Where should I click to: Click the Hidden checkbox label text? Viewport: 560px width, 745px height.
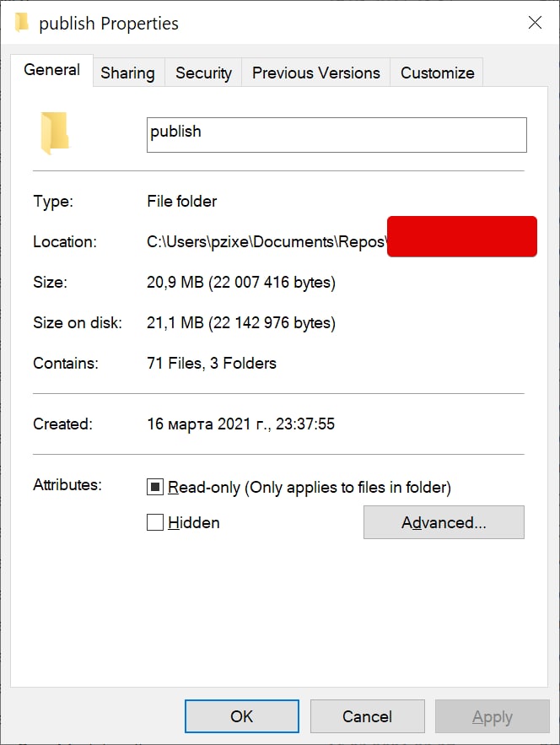pyautogui.click(x=194, y=522)
